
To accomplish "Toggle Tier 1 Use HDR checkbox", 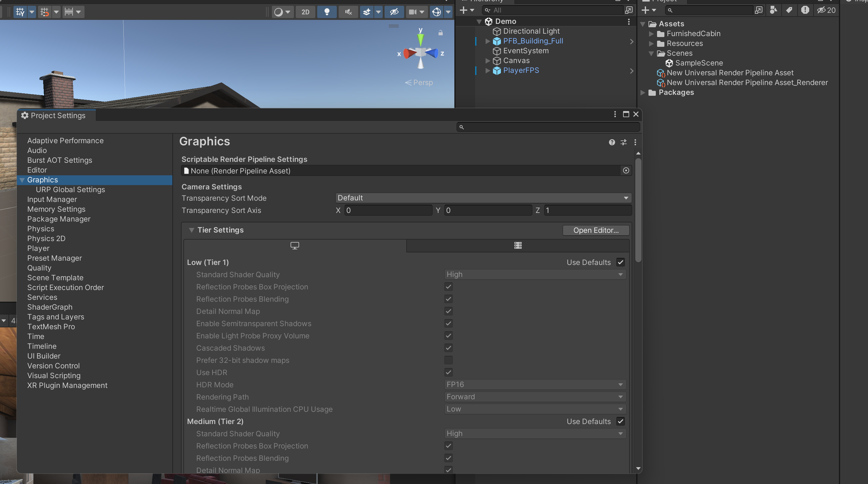I will point(448,372).
